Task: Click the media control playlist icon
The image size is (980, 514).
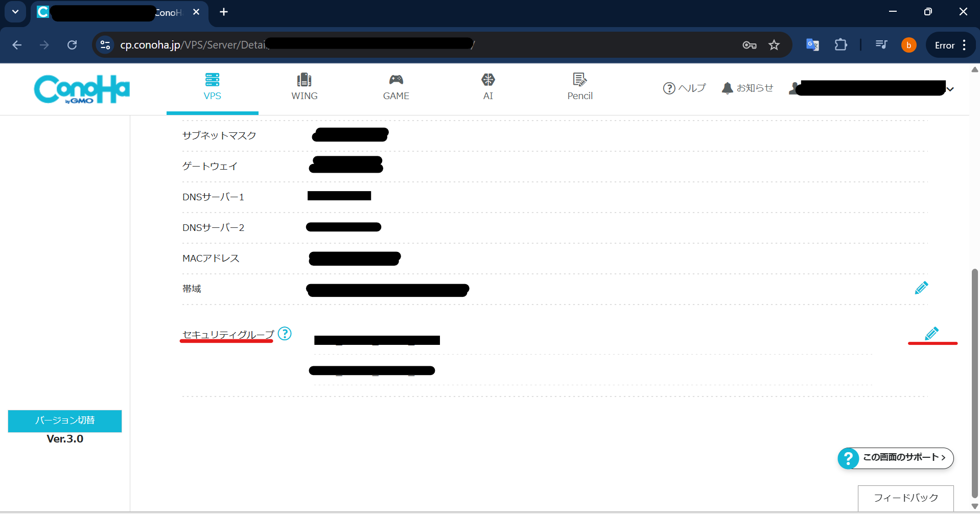Action: [x=881, y=45]
